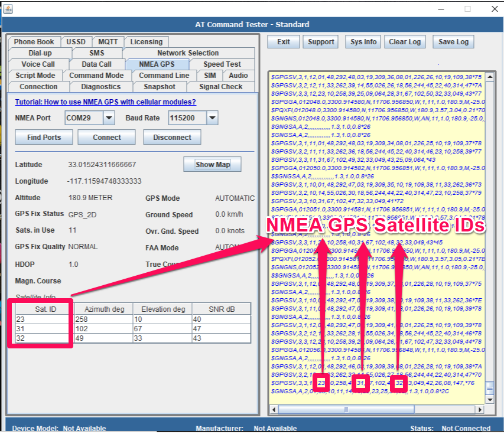Open the NMEA GPS tutorial link

coord(105,102)
